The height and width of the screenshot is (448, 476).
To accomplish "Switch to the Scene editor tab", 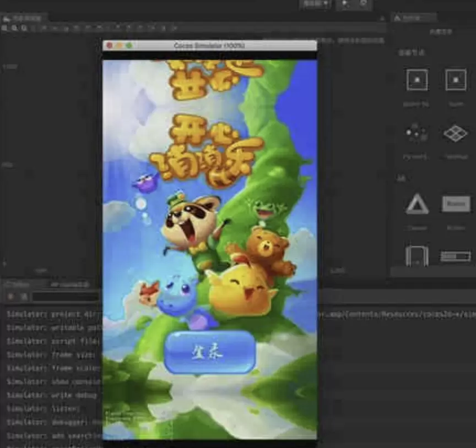I will (x=24, y=18).
